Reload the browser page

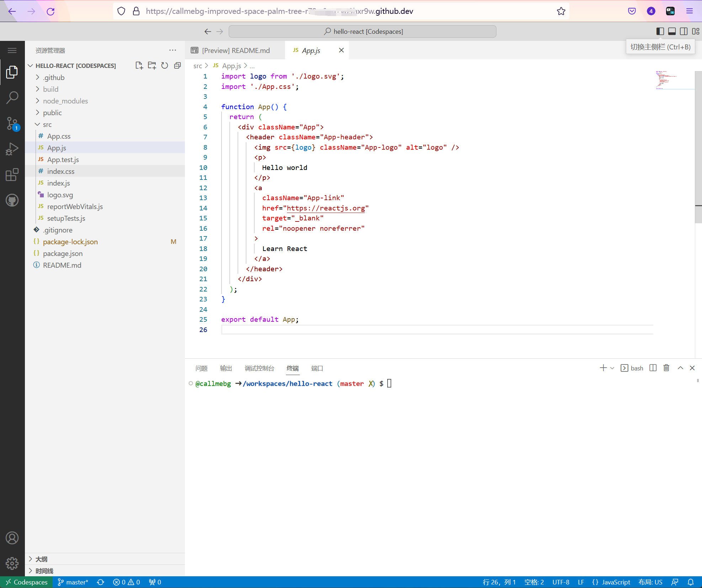pyautogui.click(x=50, y=11)
